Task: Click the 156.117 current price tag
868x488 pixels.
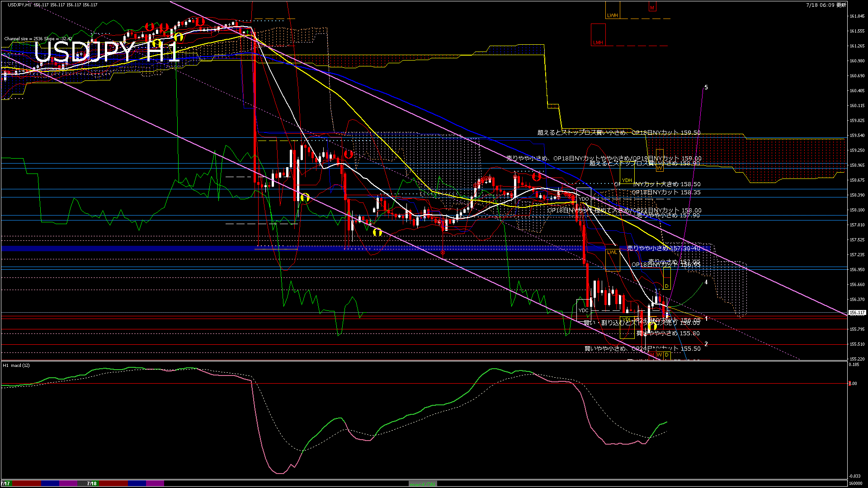Action: (857, 312)
